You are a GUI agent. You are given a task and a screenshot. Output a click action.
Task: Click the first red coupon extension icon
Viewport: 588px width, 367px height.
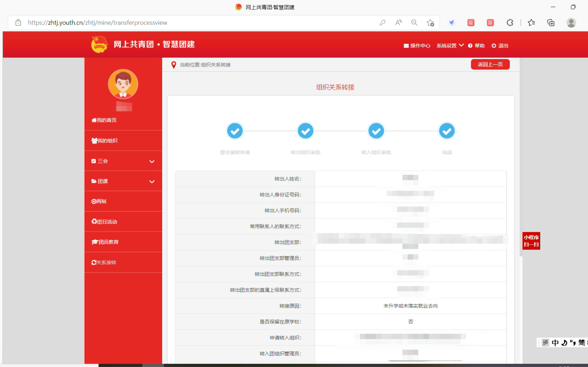(471, 23)
